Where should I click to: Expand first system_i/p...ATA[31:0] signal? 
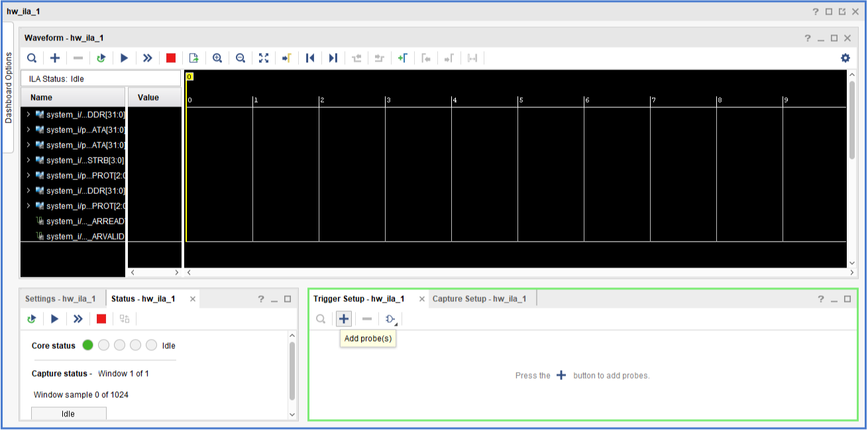(x=28, y=130)
